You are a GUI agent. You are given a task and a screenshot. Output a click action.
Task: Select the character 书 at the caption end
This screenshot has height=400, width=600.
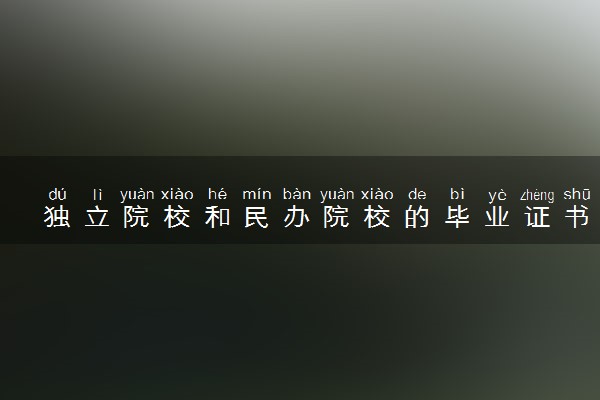click(577, 217)
